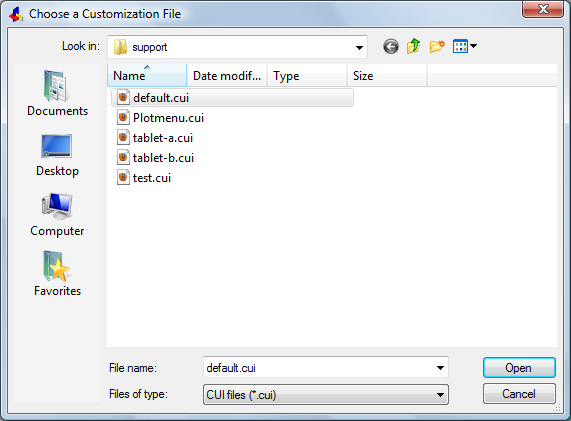
Task: Open Computer in the places bar
Action: click(58, 215)
